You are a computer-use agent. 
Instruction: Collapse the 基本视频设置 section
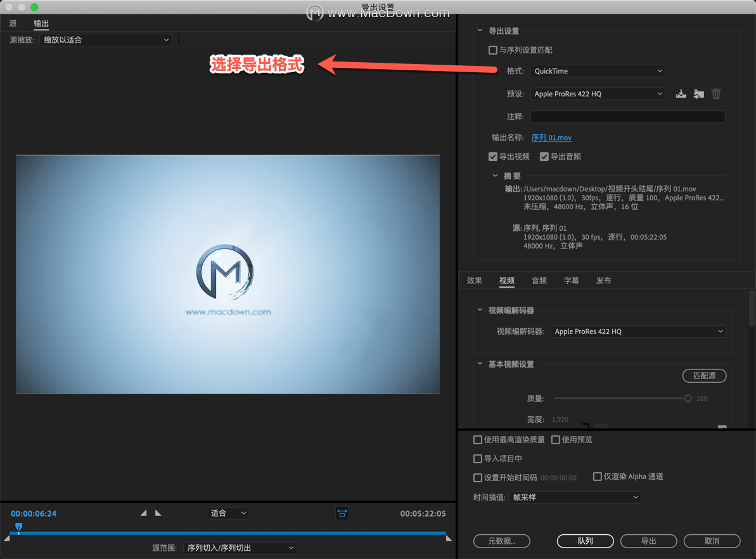click(x=480, y=364)
